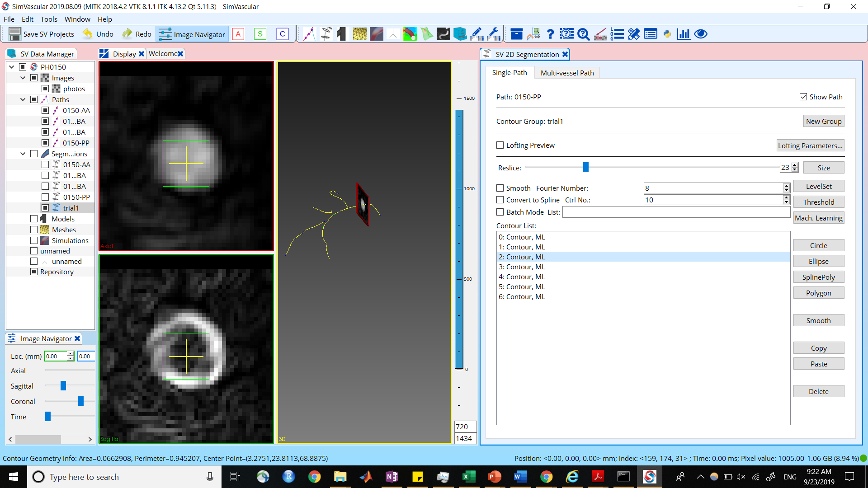868x488 pixels.
Task: Click the wrench tool icon in toolbar
Action: pyautogui.click(x=494, y=34)
